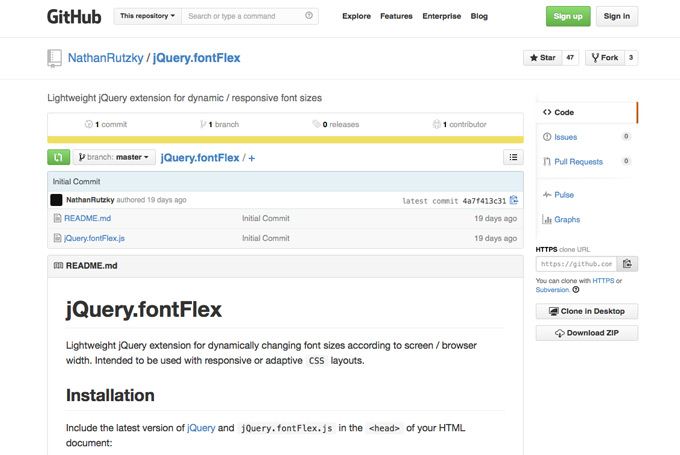
Task: Select the Code tab in sidebar
Action: 563,112
